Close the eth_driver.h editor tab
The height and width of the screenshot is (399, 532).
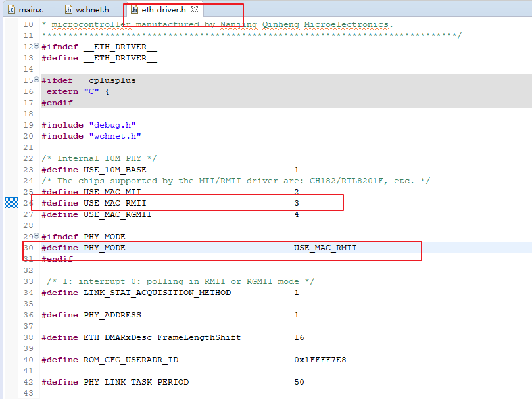click(195, 10)
